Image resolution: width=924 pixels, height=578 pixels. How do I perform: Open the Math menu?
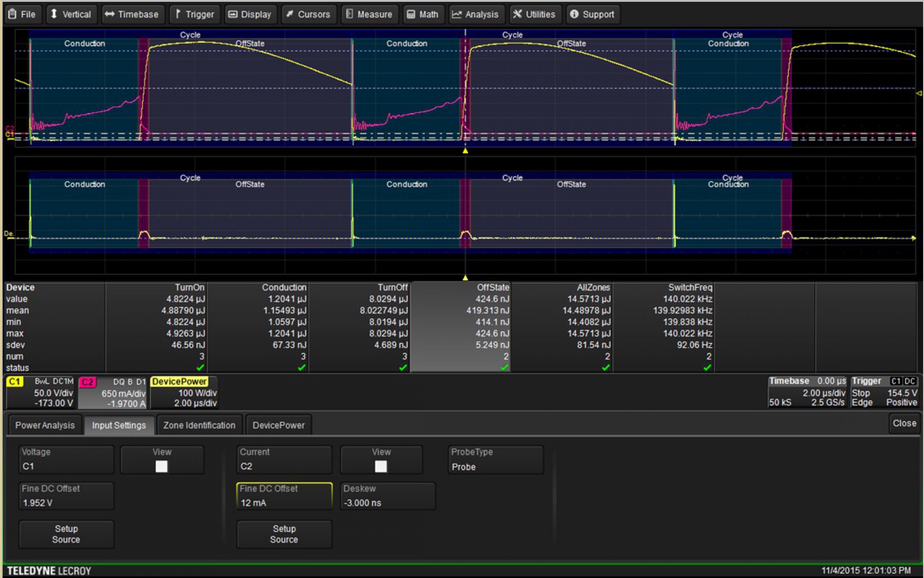pos(423,14)
